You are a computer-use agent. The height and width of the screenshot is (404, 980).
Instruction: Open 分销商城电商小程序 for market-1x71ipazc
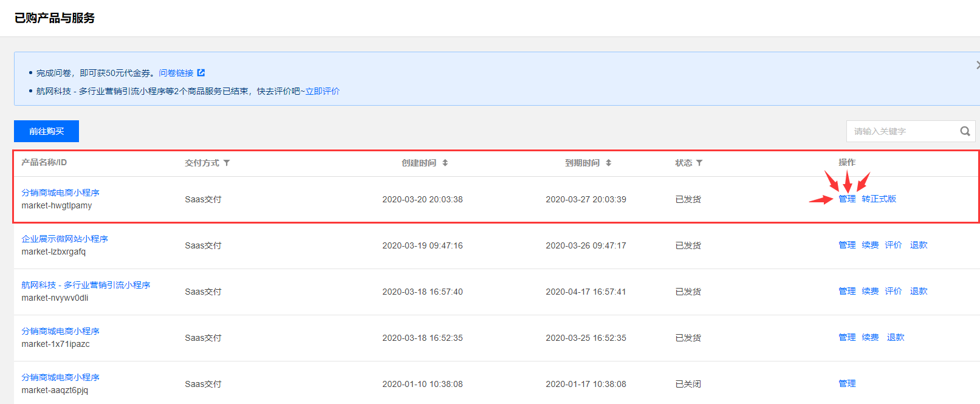[x=60, y=331]
